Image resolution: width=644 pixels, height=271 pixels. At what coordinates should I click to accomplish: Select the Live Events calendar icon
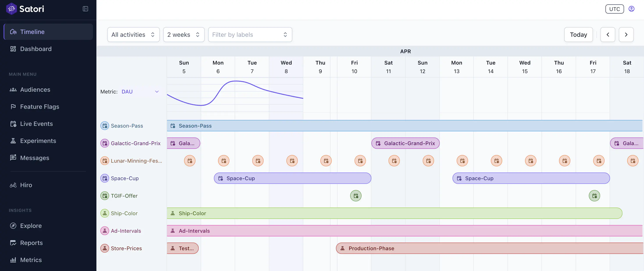13,124
